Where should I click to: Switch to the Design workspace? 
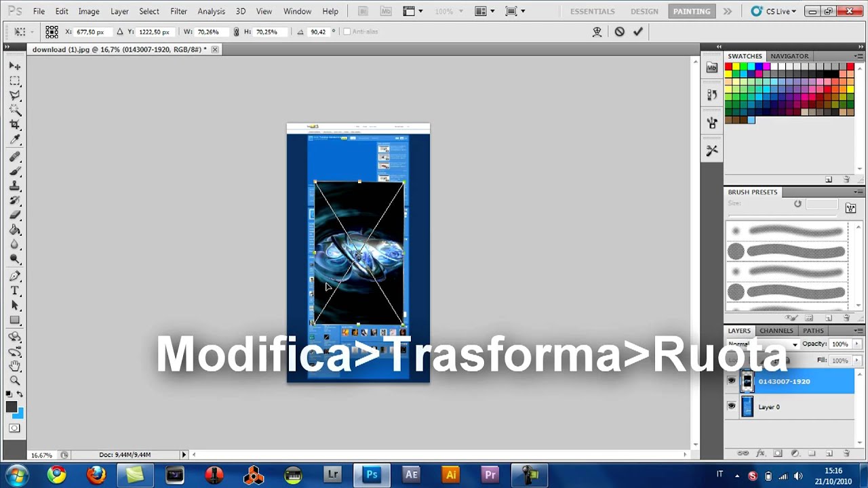(x=644, y=12)
